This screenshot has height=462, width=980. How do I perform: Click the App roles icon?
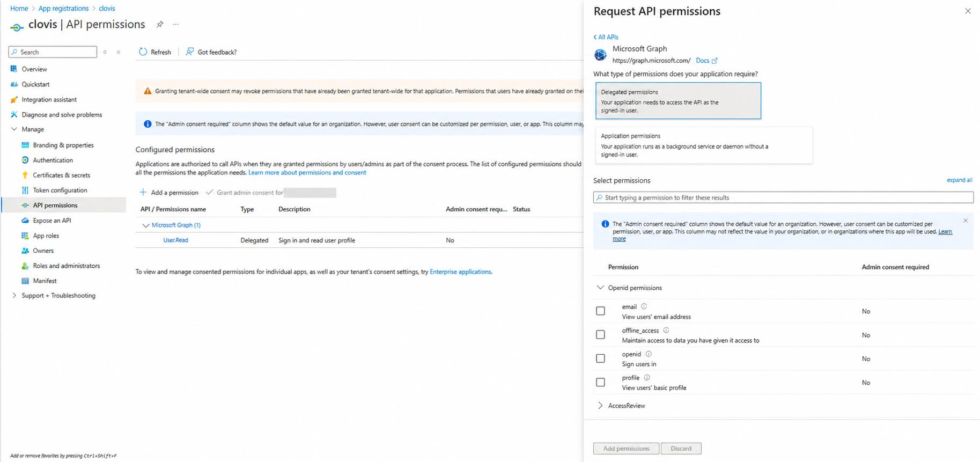pyautogui.click(x=25, y=236)
